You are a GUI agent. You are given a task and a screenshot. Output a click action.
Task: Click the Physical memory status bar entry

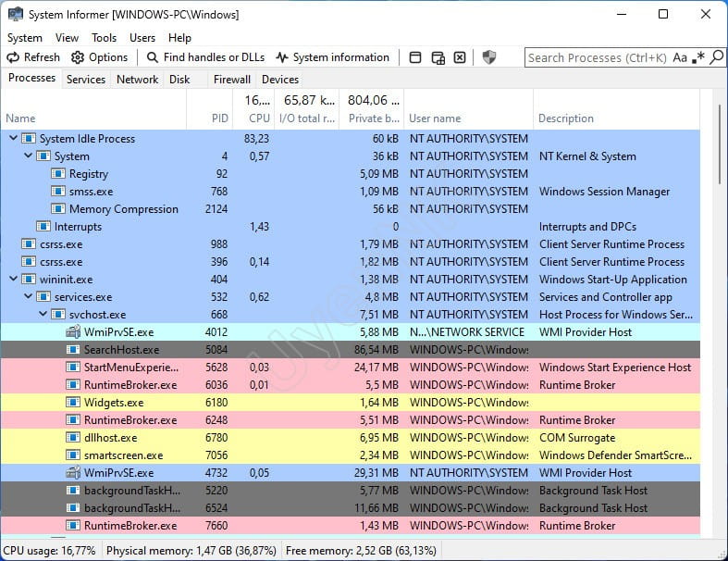191,551
